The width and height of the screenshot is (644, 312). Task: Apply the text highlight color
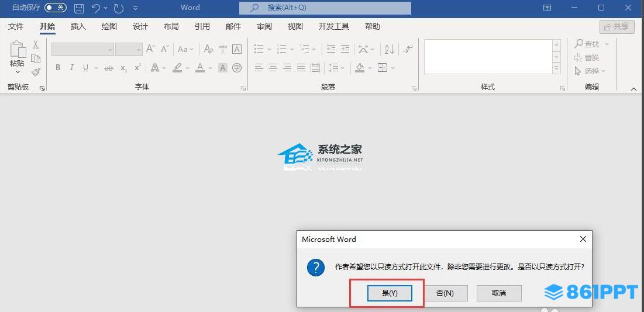coord(177,68)
